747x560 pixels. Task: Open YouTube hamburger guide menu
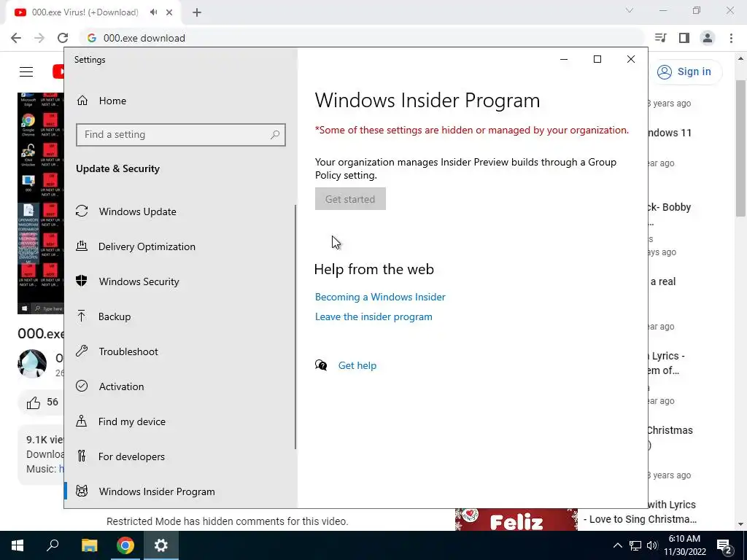(26, 72)
